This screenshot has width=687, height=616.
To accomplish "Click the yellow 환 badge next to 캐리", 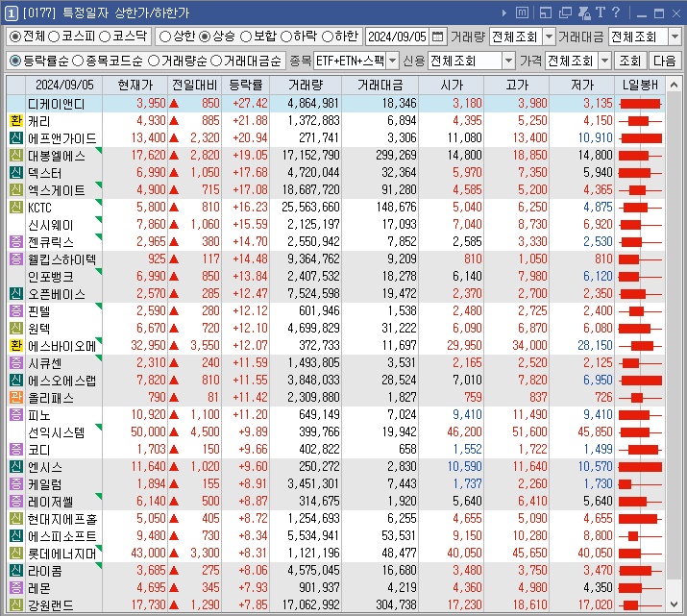I will point(15,120).
